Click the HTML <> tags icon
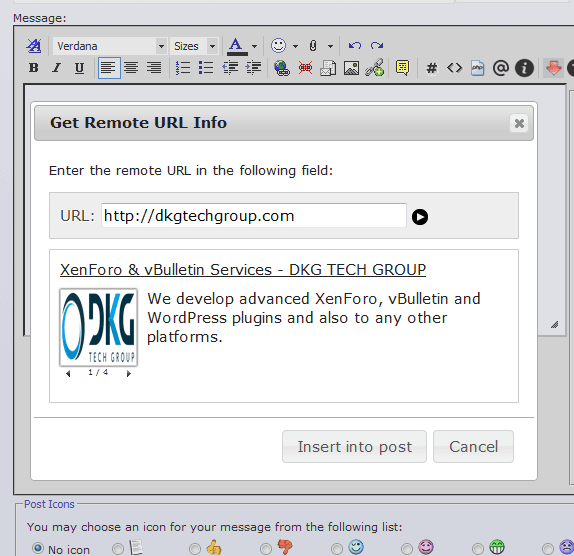Screen dimensions: 574x556 pyautogui.click(x=455, y=68)
